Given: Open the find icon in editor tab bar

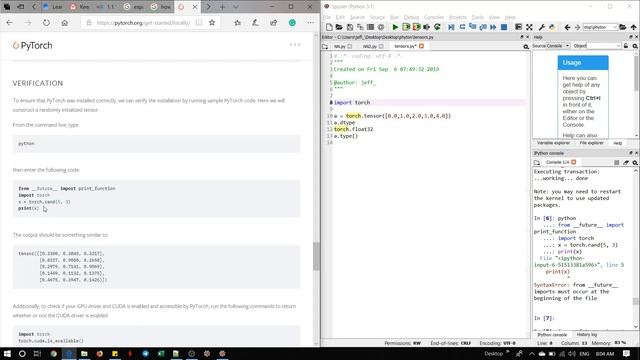Looking at the screenshot, I should click(x=526, y=47).
